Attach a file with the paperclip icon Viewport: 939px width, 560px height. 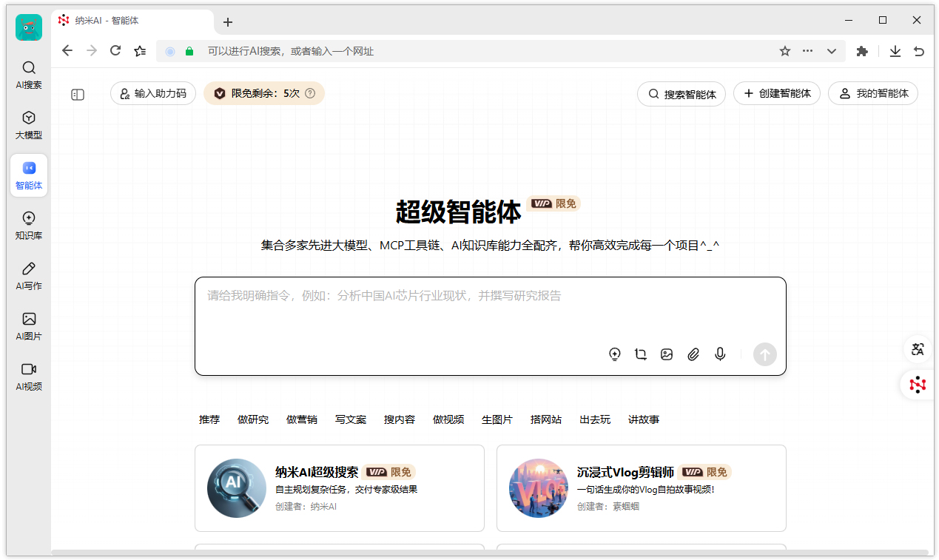coord(693,354)
